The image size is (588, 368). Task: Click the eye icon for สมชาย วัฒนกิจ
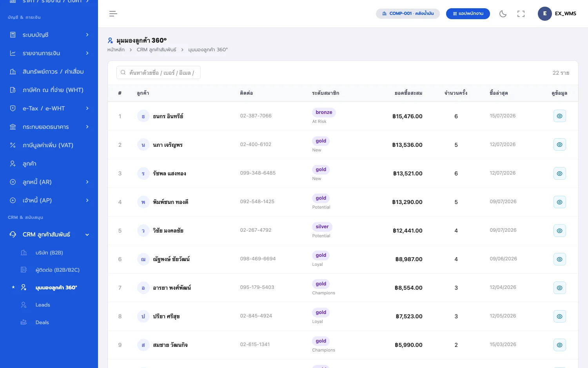pyautogui.click(x=560, y=345)
